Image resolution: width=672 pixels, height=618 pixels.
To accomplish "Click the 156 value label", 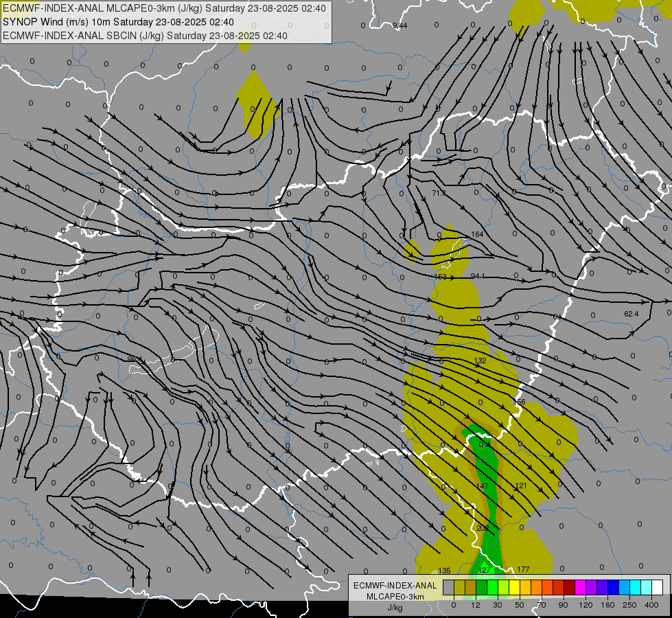I will click(520, 402).
